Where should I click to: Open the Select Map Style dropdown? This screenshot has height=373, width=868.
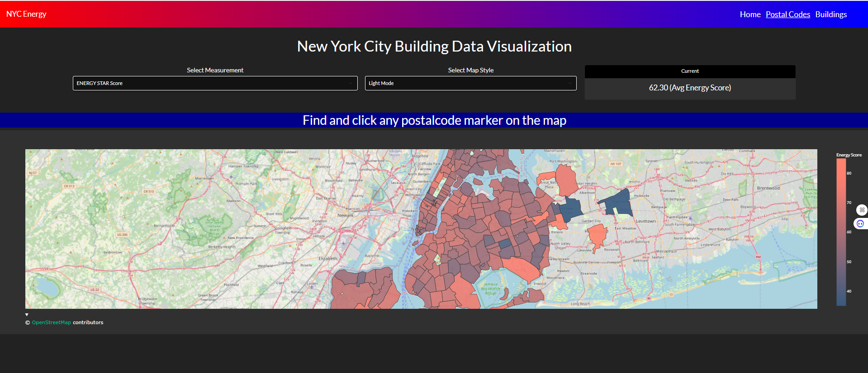point(470,83)
